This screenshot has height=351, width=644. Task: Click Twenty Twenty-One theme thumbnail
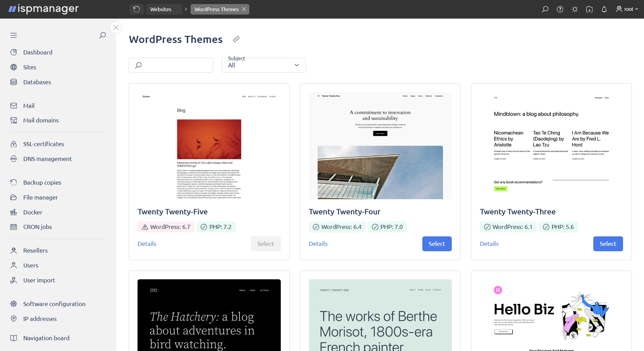pyautogui.click(x=380, y=315)
